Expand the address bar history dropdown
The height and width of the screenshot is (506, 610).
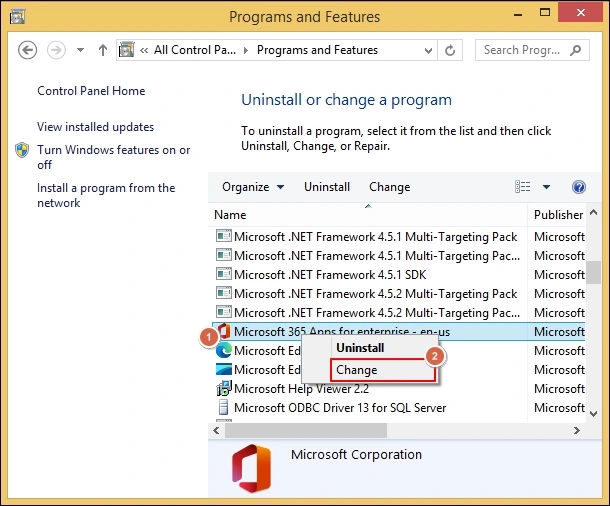[x=428, y=50]
